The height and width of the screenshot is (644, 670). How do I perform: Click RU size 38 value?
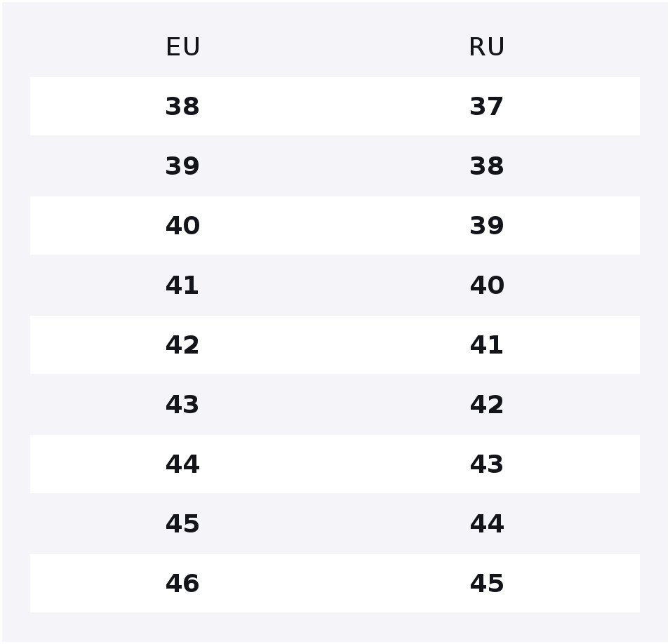tap(487, 166)
